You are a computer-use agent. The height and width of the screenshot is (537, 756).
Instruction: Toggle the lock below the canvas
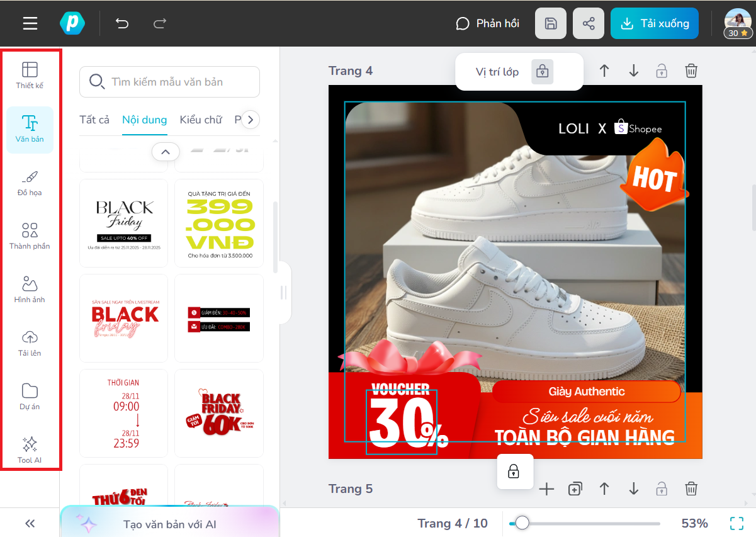[514, 472]
